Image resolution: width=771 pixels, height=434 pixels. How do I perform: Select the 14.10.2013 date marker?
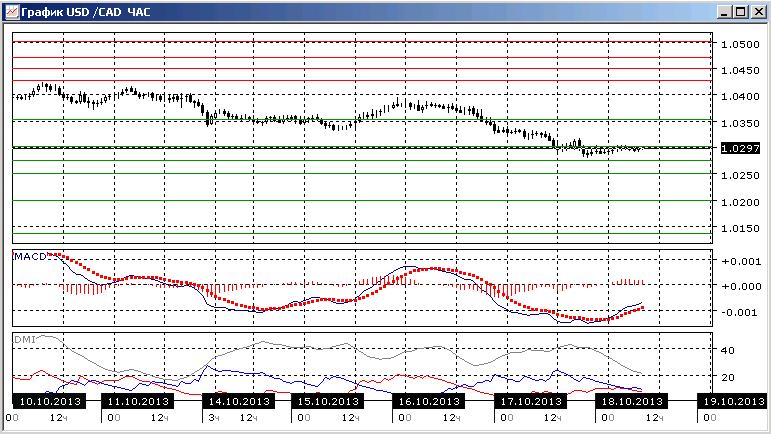pos(239,401)
